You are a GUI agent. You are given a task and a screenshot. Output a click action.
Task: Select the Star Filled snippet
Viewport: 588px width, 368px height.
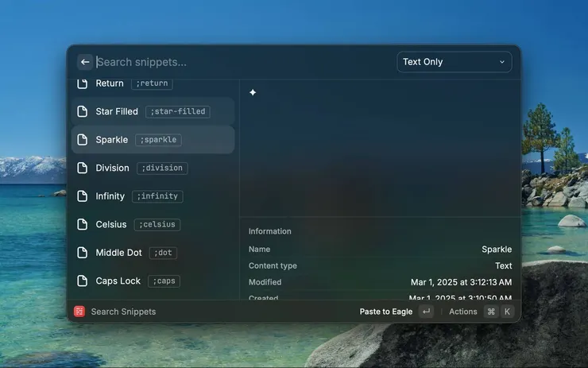153,111
